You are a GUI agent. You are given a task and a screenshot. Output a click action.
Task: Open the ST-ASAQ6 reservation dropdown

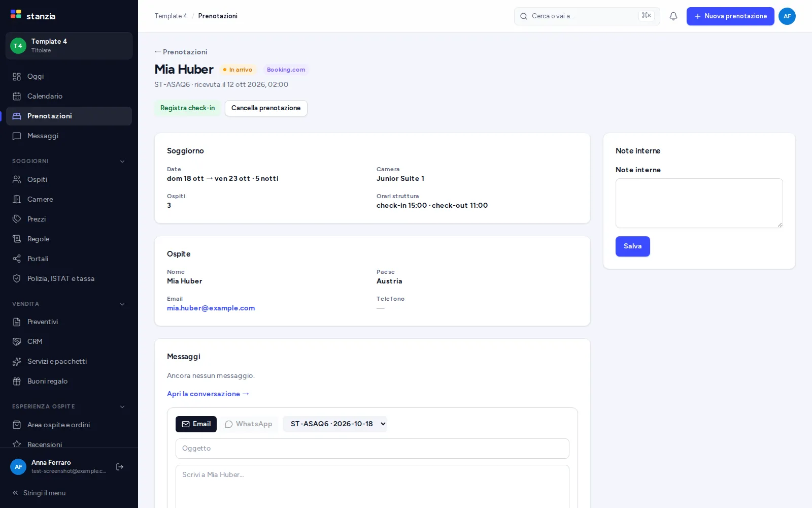point(335,424)
